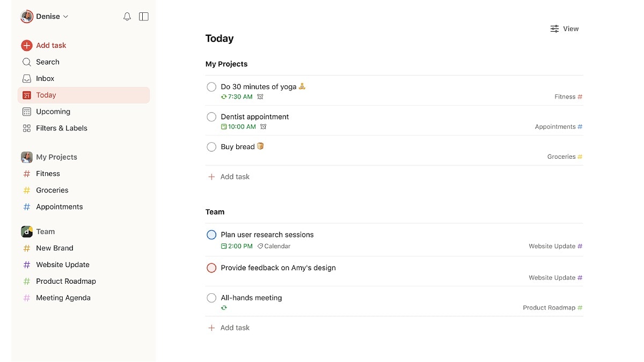Viewport: 644px width, 362px height.
Task: Check off the Buy bread task
Action: 211,147
